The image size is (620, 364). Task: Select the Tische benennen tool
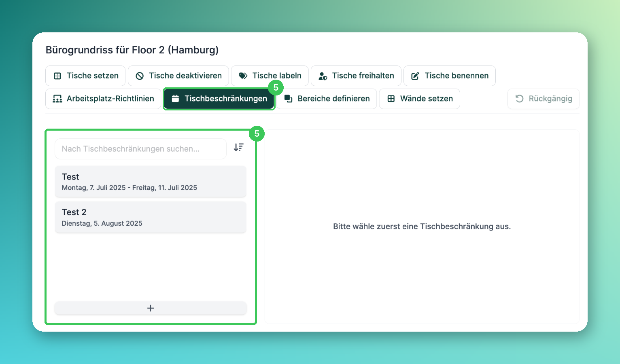450,76
